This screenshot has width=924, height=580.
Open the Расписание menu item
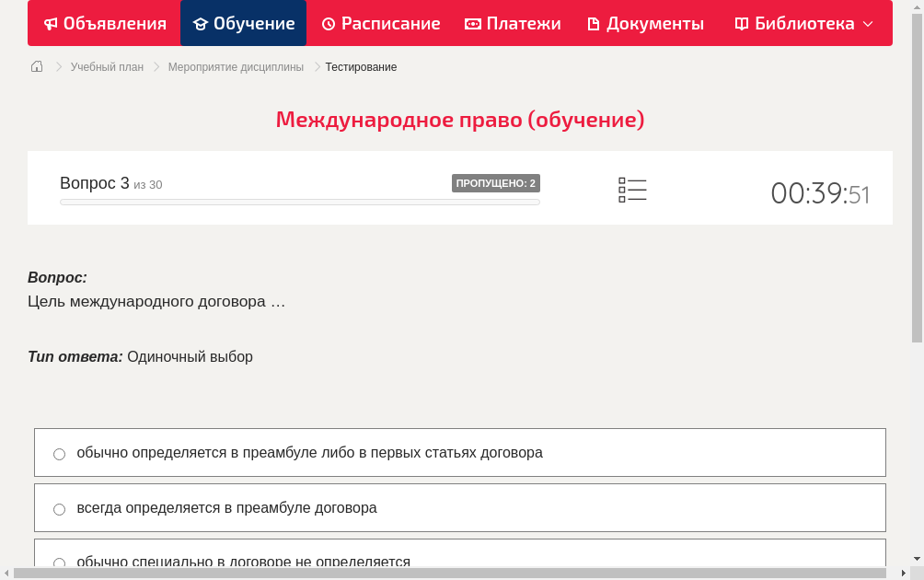[380, 23]
